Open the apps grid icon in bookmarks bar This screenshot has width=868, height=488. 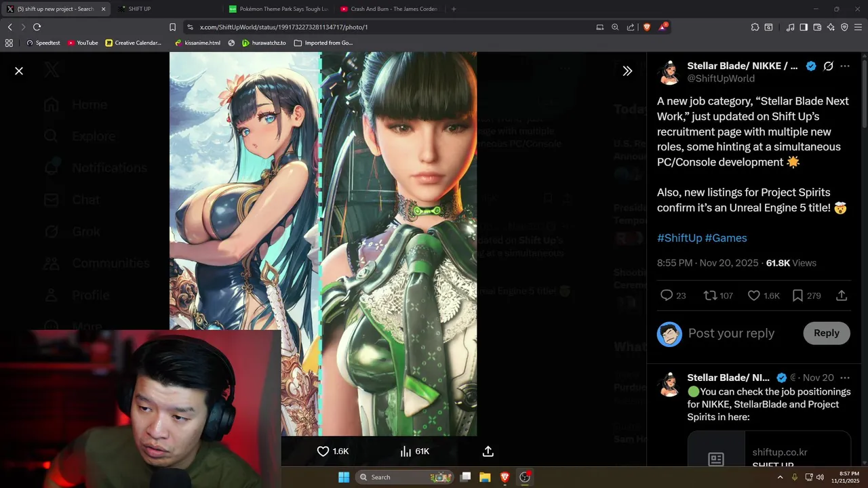click(x=9, y=43)
